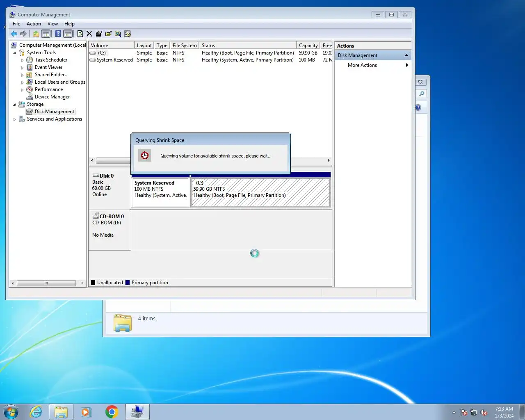Screen dimensions: 525x420
Task: Sort by the File System column header
Action: pyautogui.click(x=185, y=46)
